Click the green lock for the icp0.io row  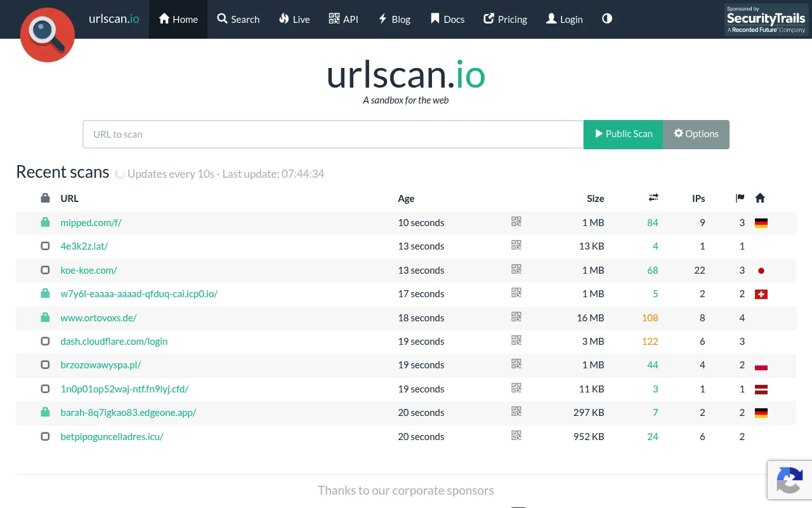[x=45, y=293]
